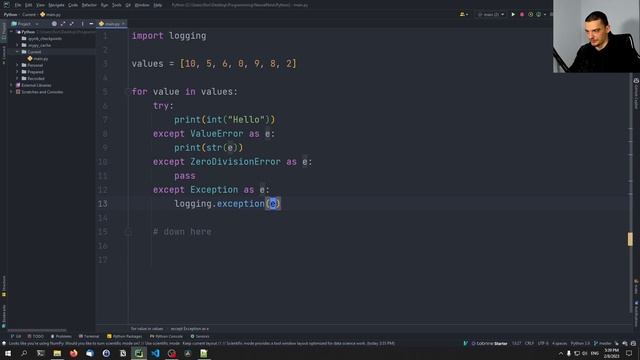Screen dimensions: 640x360
Task: Expand the Recorded folder
Action: [x=17, y=78]
